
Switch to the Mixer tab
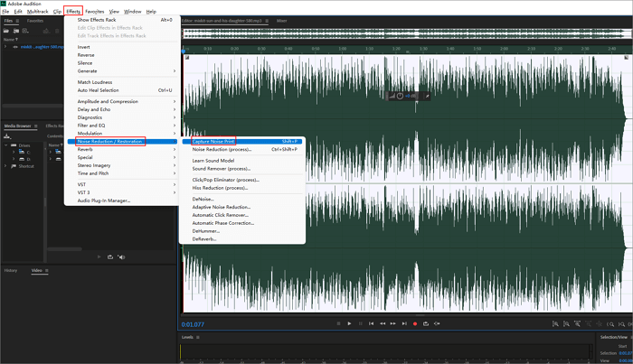282,21
